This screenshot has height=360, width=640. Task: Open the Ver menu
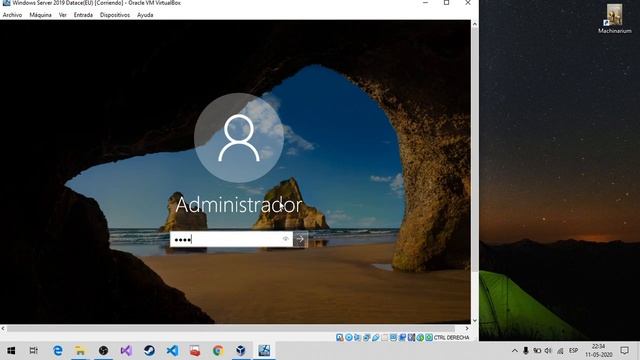pos(62,15)
